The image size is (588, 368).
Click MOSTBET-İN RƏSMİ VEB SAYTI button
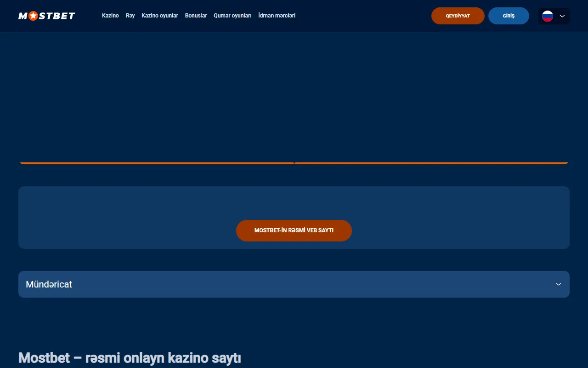click(294, 230)
